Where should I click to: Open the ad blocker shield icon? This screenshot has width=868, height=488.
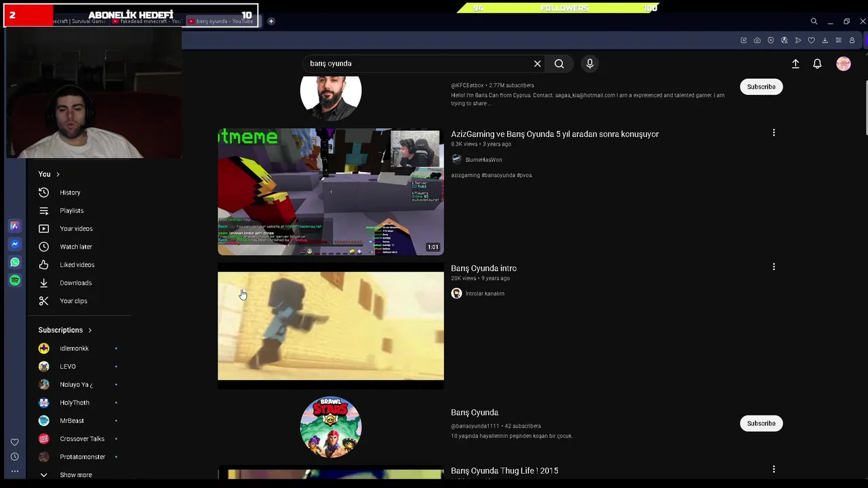click(x=770, y=41)
